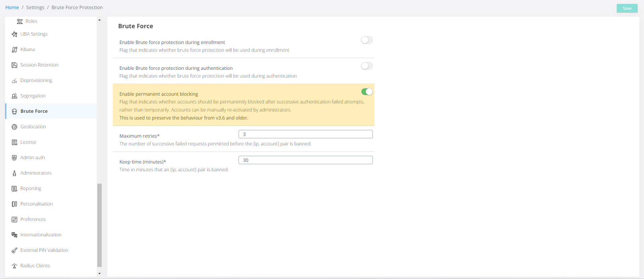Screen dimensions: 644x279
Task: Focus the Keep time minutes field
Action: [305, 160]
